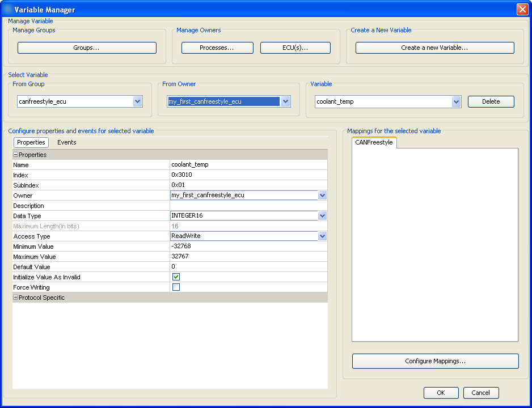
Task: Cancel the Variable Manager dialog
Action: coord(480,393)
